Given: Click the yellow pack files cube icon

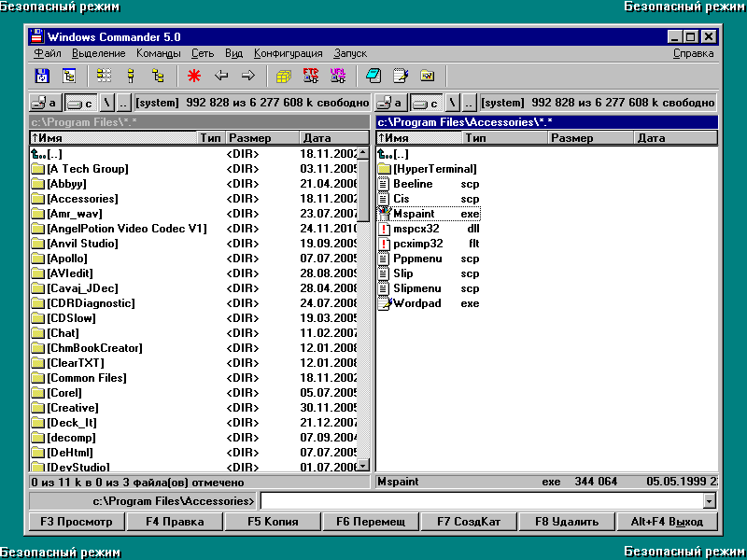Looking at the screenshot, I should [x=284, y=76].
